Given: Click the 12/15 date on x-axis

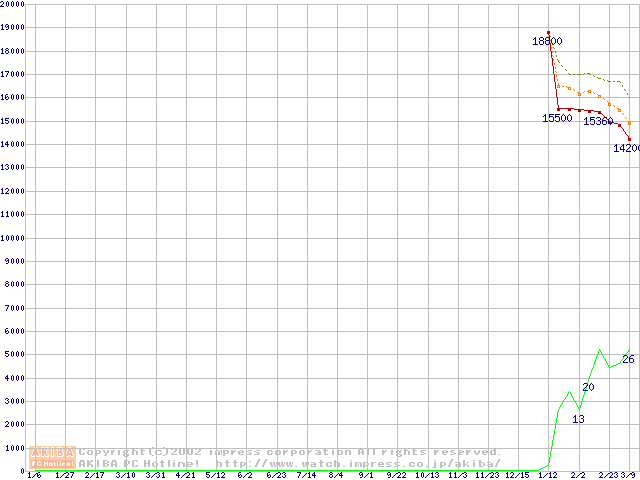Looking at the screenshot, I should pos(517,475).
